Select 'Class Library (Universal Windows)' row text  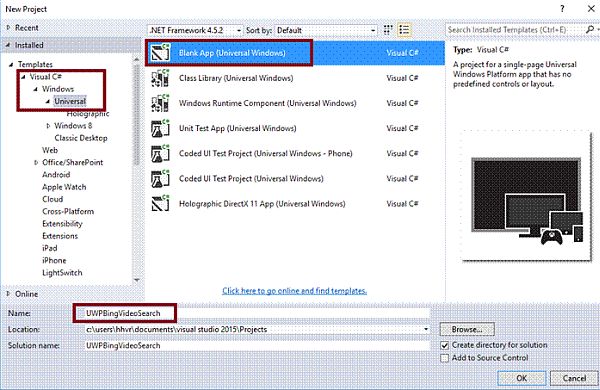click(236, 78)
